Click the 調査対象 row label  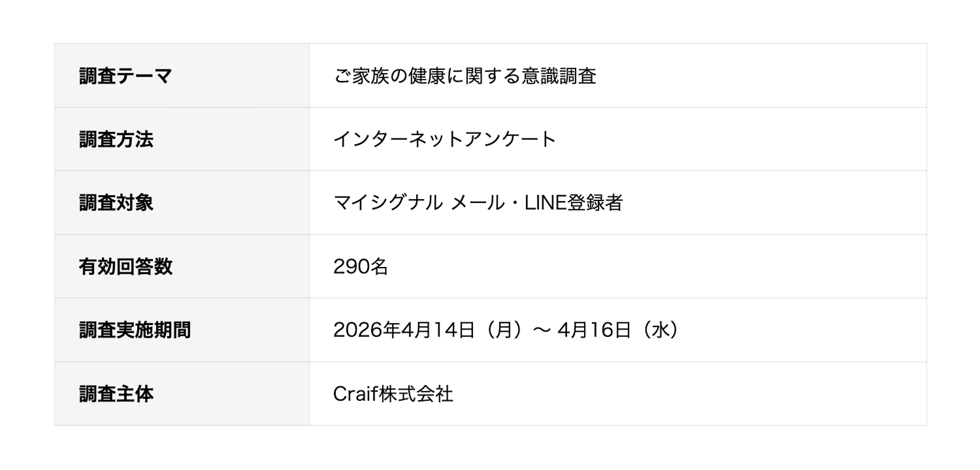pos(116,203)
